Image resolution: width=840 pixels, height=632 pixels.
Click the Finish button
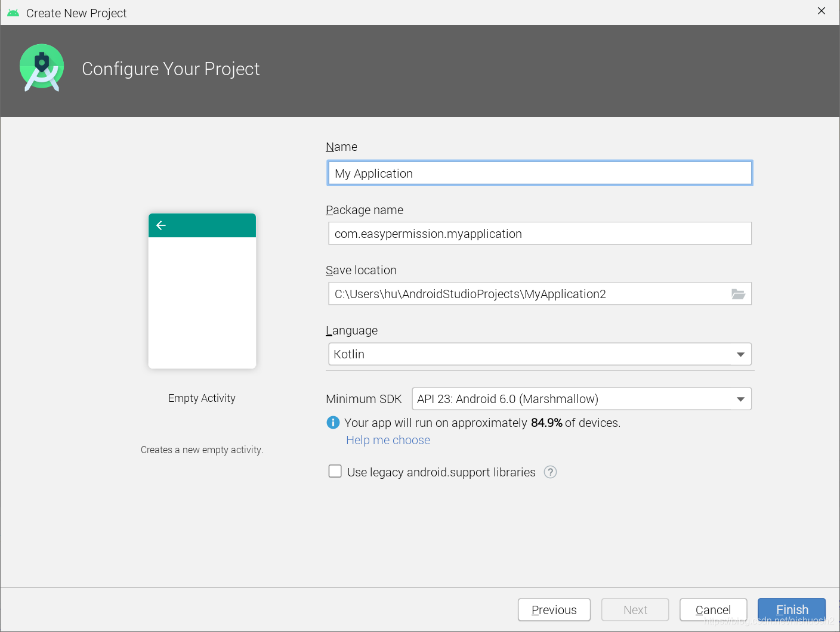tap(792, 610)
